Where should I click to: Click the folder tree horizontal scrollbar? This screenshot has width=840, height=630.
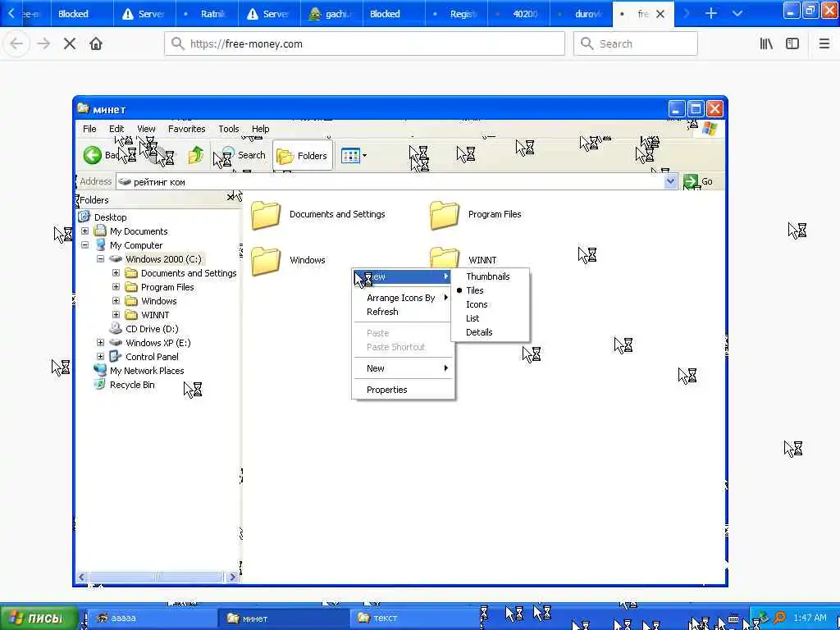click(157, 577)
